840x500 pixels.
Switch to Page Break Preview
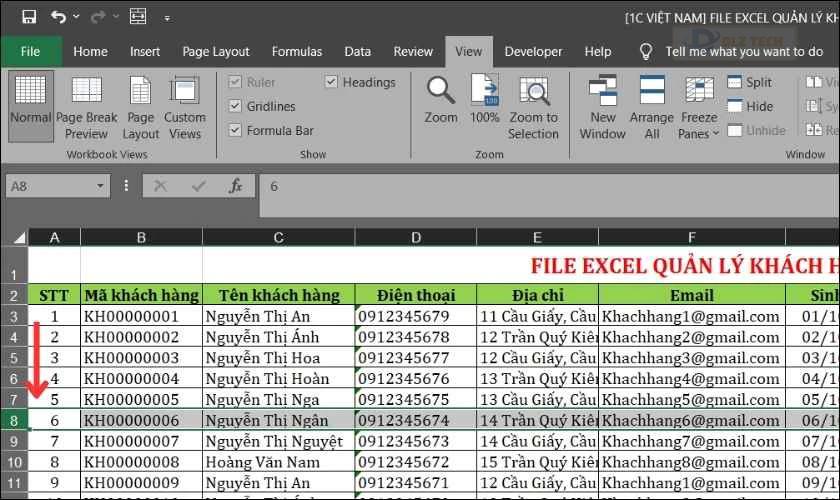coord(86,108)
